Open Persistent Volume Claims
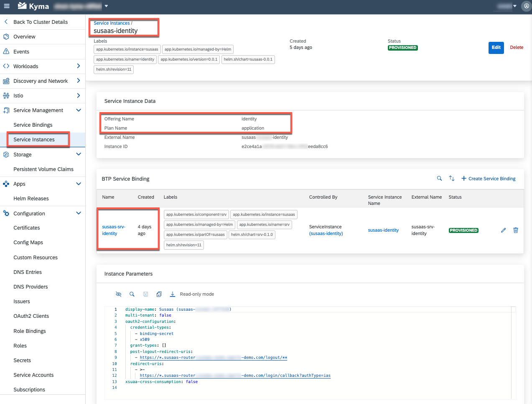This screenshot has width=532, height=404. click(43, 169)
